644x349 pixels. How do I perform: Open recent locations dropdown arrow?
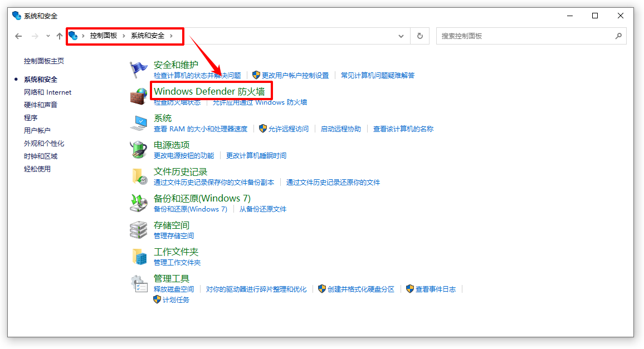click(x=48, y=36)
